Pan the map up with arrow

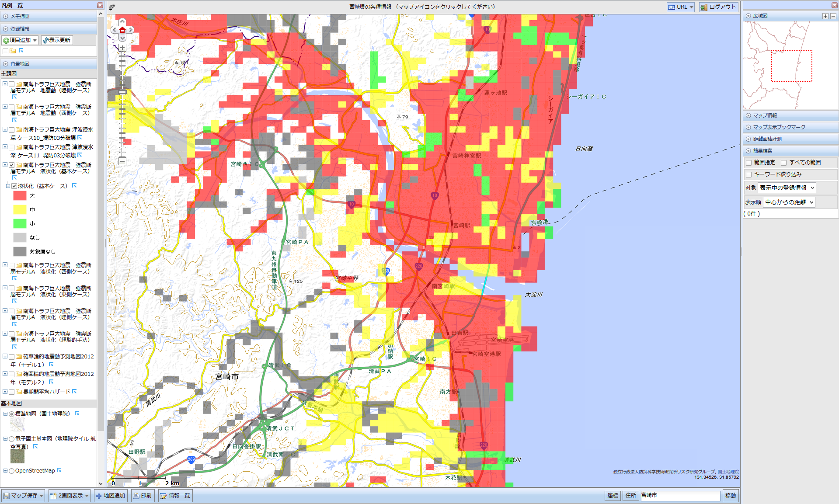(x=122, y=21)
